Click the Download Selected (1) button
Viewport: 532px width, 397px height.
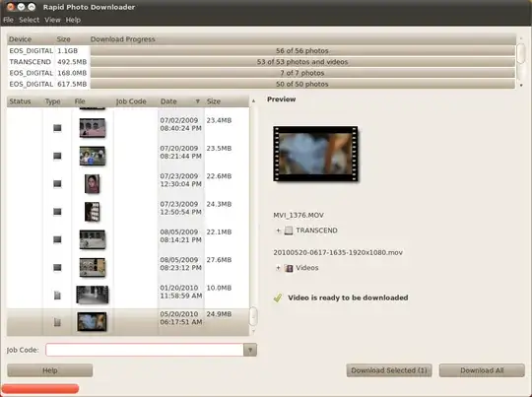pyautogui.click(x=389, y=370)
